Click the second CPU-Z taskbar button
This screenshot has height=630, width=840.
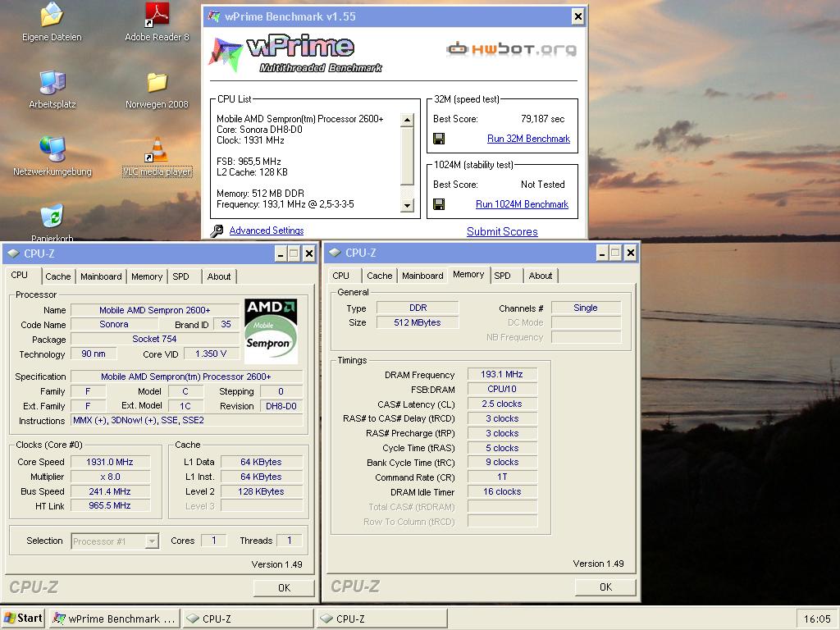click(381, 619)
